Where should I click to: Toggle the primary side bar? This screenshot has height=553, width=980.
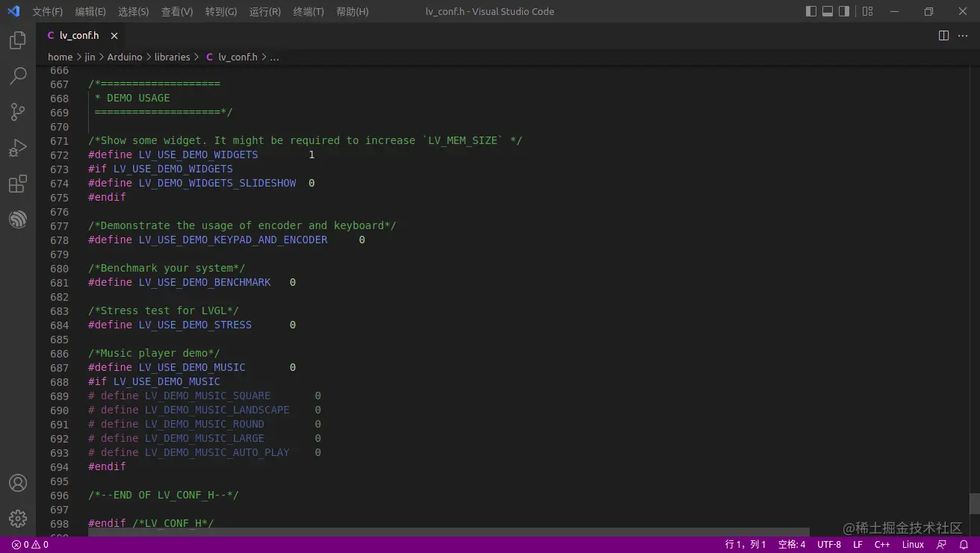click(x=811, y=11)
